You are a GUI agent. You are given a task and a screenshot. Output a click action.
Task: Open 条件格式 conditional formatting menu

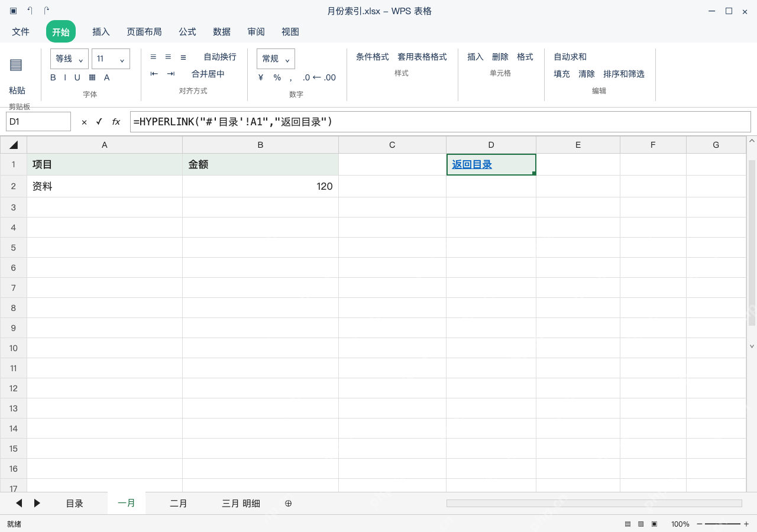tap(373, 57)
